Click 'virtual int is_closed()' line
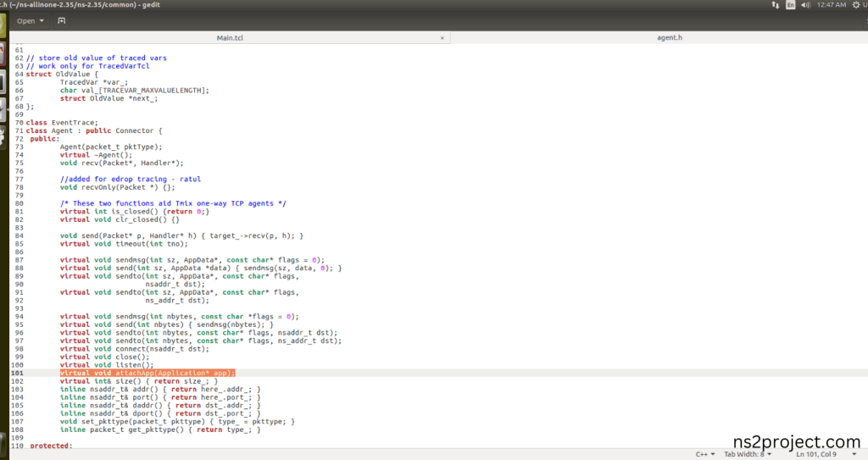The height and width of the screenshot is (460, 868). click(x=135, y=212)
